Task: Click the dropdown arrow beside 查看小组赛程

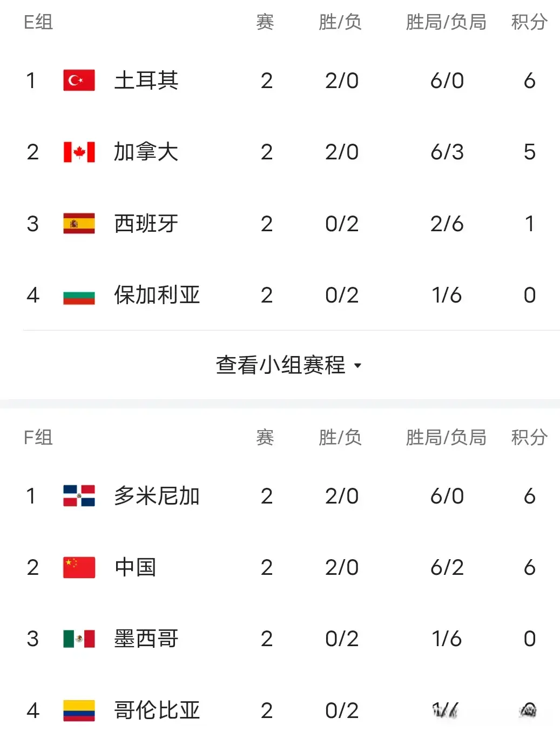Action: [x=357, y=366]
